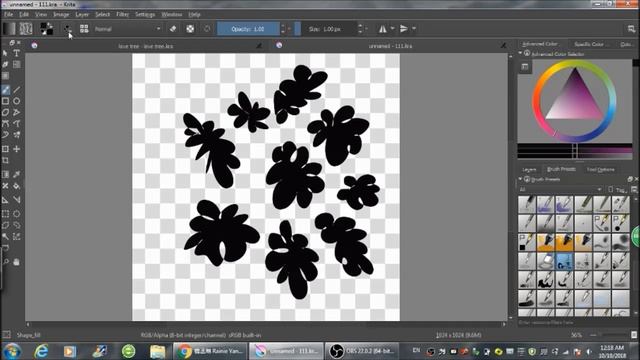This screenshot has height=360, width=640.
Task: Open the color selector settings button
Action: click(x=525, y=67)
